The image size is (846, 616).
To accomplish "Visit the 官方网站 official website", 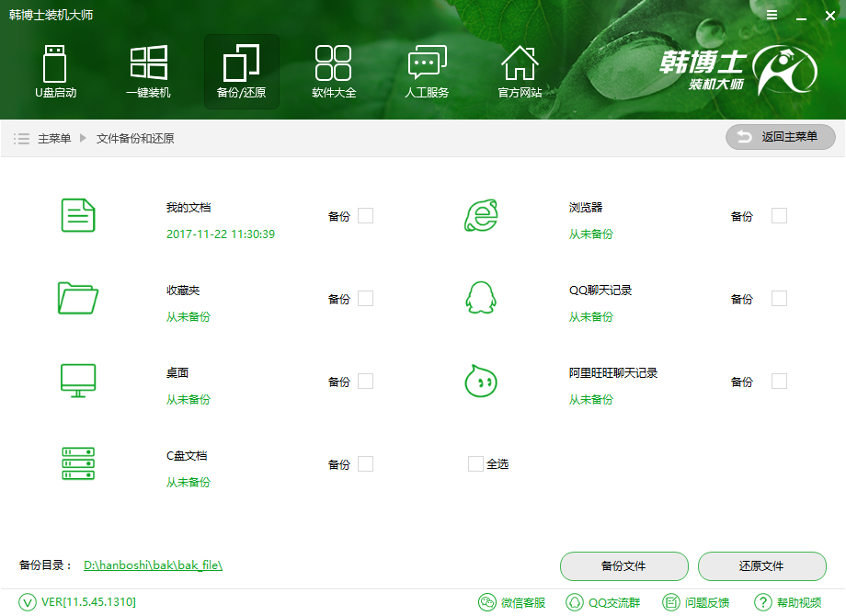I will (x=520, y=71).
